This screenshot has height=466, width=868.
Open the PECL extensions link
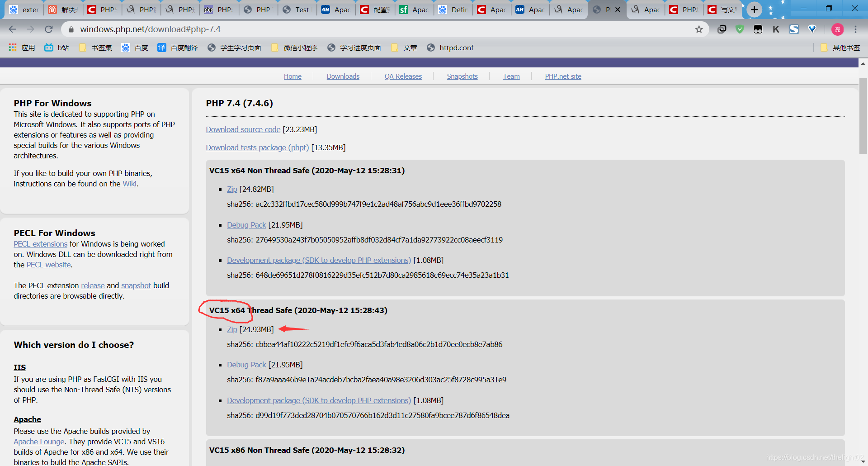point(40,244)
